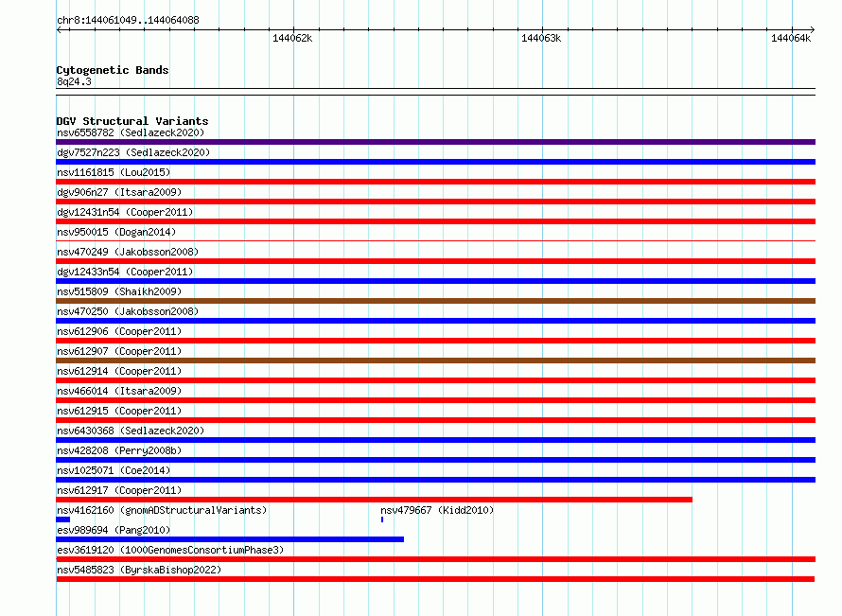Select the purple nsv6558782 variant bar
Screen dimensions: 842x616
435,142
